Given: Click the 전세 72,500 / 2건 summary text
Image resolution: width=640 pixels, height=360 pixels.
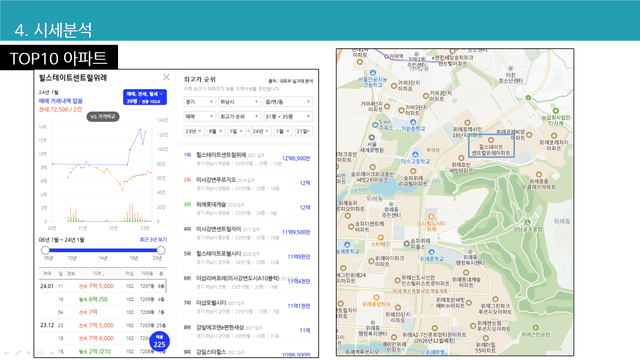Looking at the screenshot, I should pyautogui.click(x=60, y=109).
